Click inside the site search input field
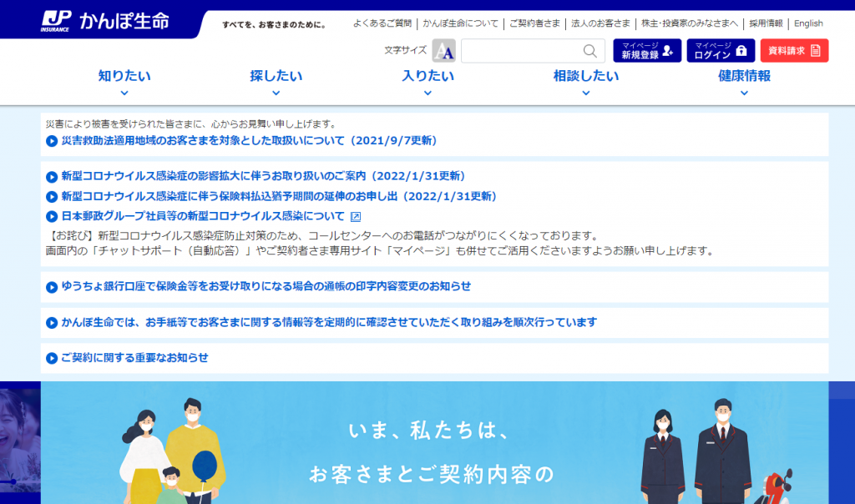 pos(526,51)
